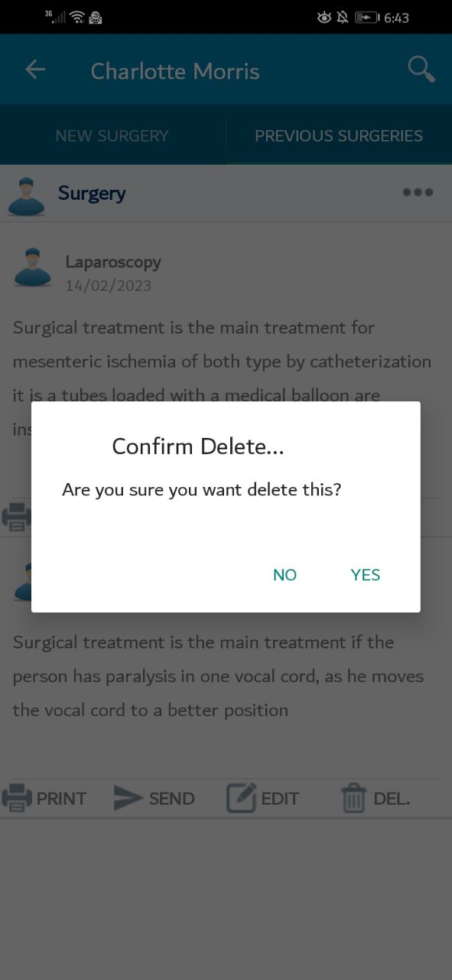Open the Surgery three-dots menu
452x980 pixels.
pos(418,192)
